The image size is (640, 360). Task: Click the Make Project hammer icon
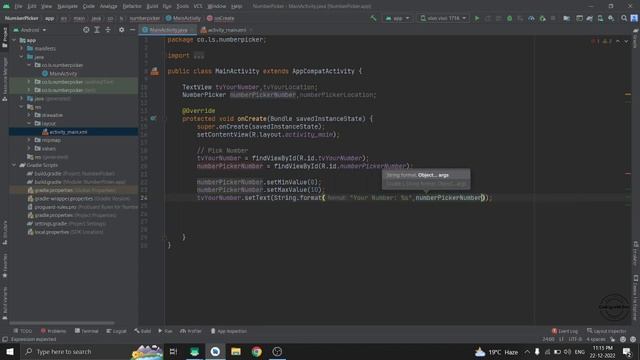coord(373,18)
